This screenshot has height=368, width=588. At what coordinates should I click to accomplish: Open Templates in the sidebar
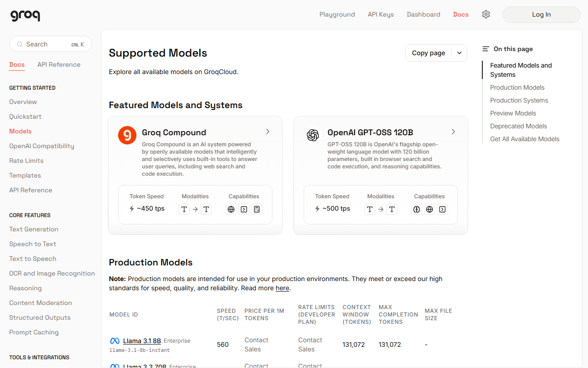[25, 175]
